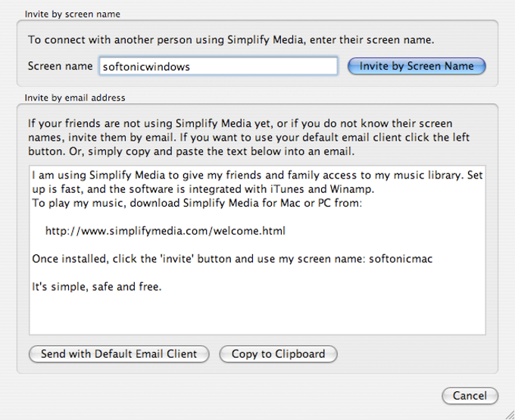Copy invitation text to Clipboard

(278, 353)
